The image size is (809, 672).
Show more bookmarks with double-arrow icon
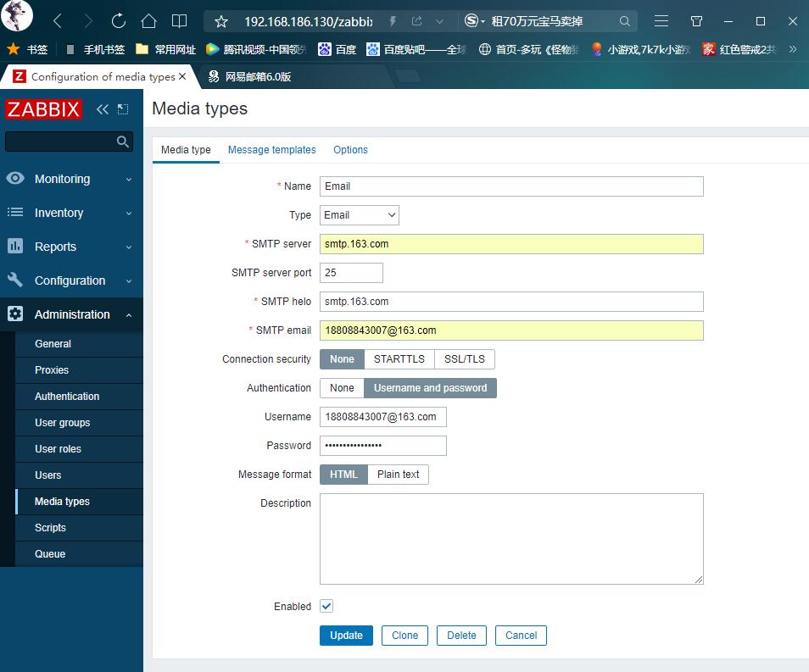click(793, 49)
